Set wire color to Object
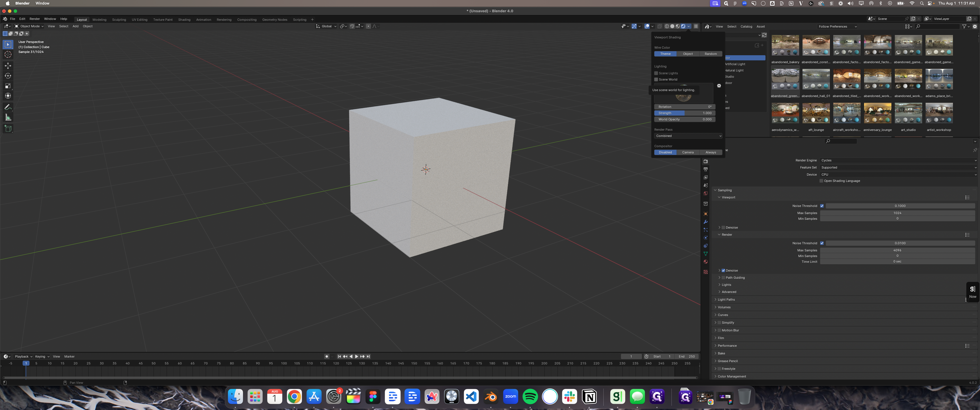Screen dimensions: 980x410 (688, 54)
